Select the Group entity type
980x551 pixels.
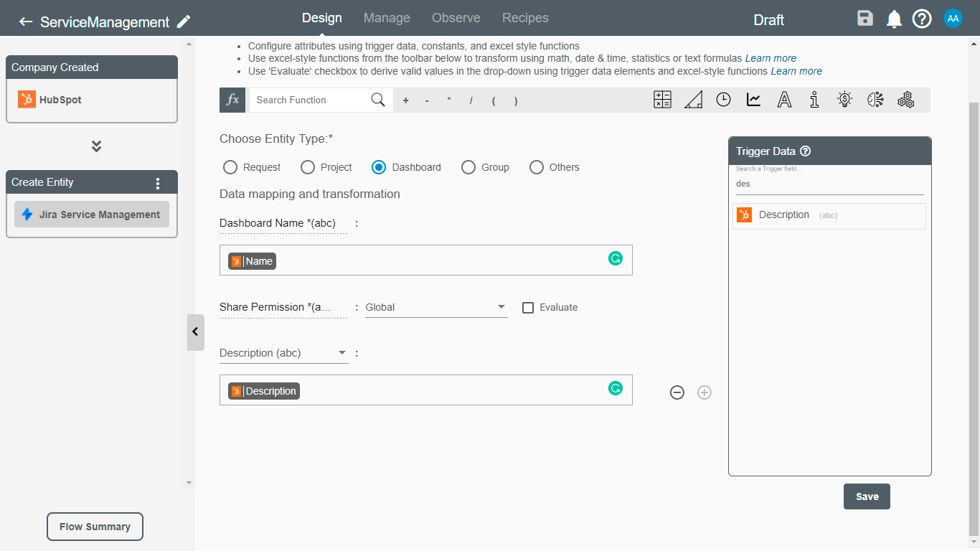point(468,167)
